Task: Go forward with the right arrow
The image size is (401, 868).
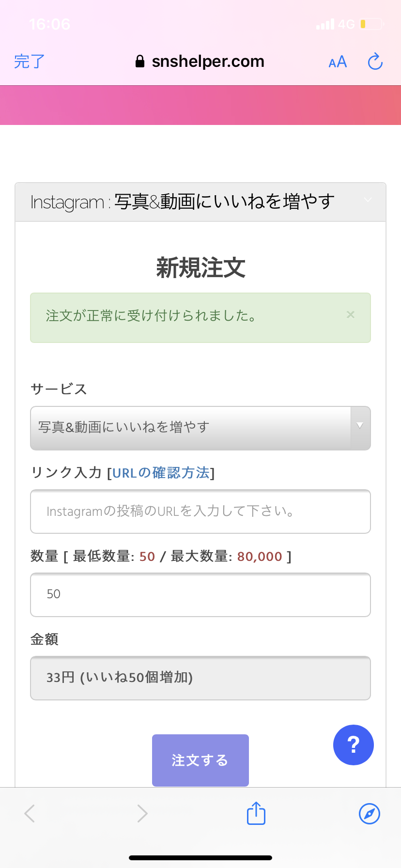Action: point(142,813)
